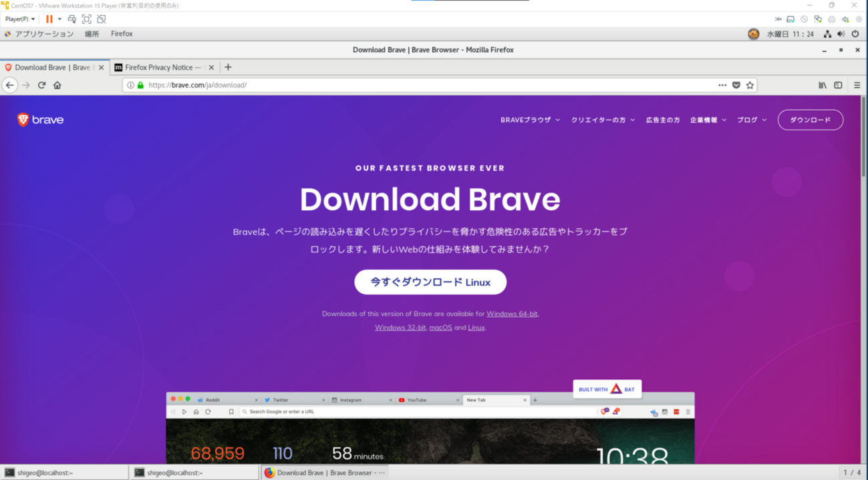Toggle the Firefox sidebar icon
The width and height of the screenshot is (868, 480).
(838, 85)
